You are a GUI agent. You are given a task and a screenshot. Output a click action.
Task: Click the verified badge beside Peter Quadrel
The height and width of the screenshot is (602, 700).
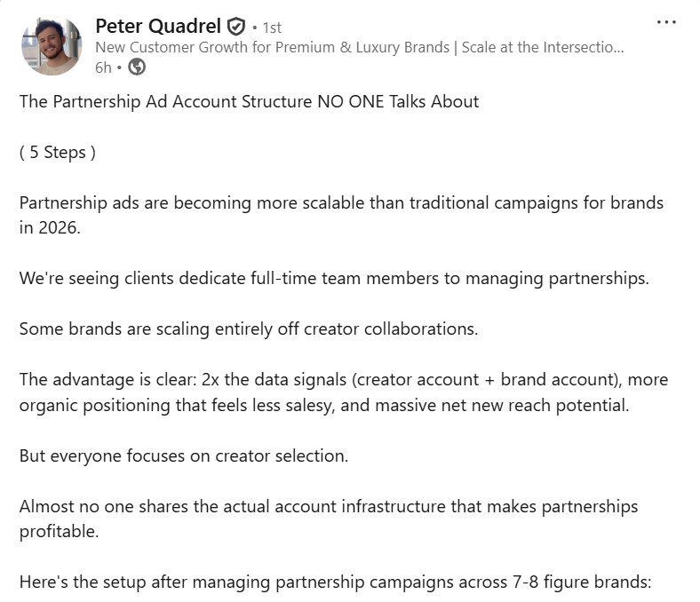coord(236,26)
